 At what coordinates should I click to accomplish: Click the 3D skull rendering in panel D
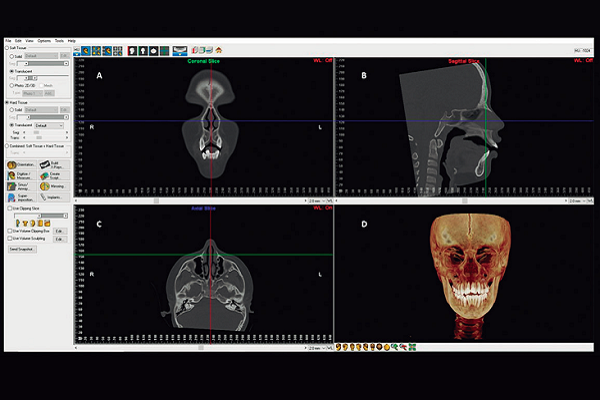click(x=470, y=274)
